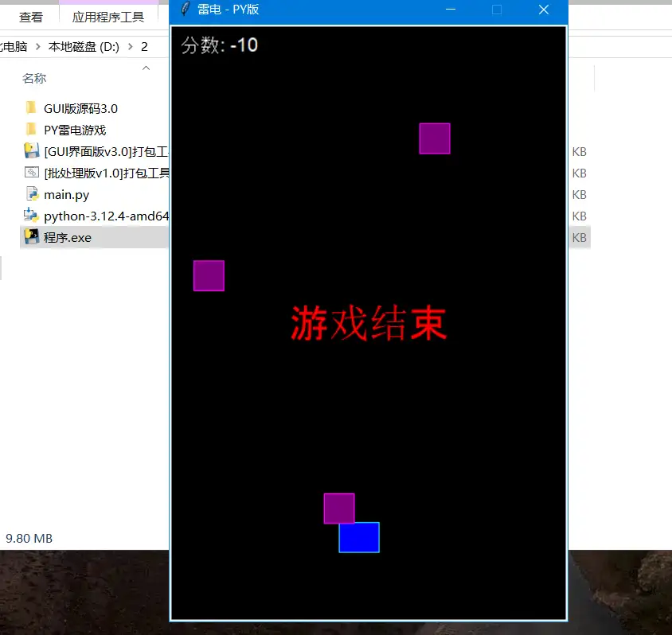Click the sort arrow above 名称 column
Screen dimensions: 672x635
(147, 68)
